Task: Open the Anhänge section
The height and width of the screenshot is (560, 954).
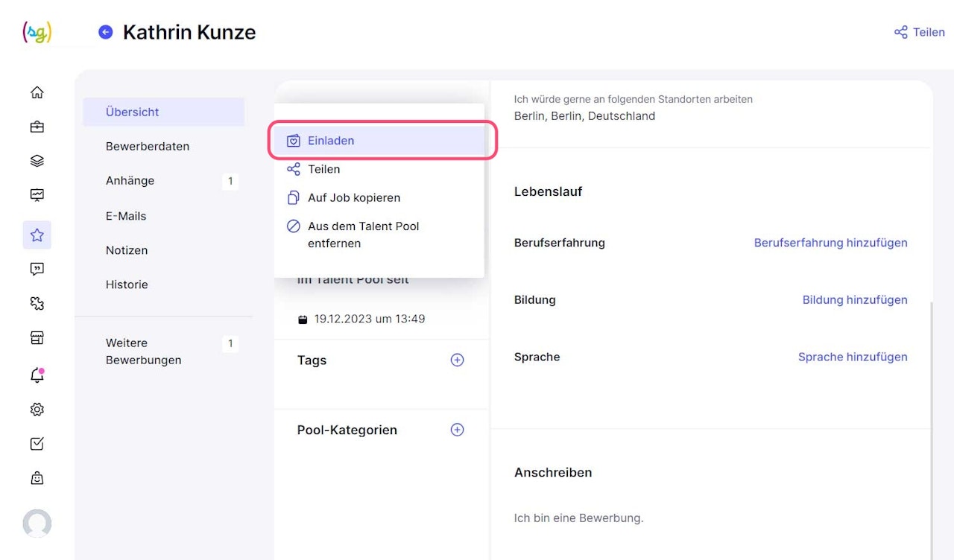Action: tap(130, 181)
